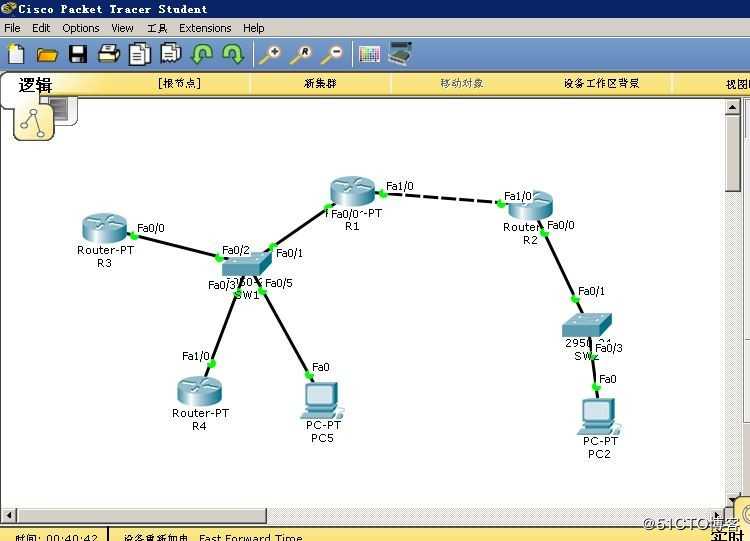The width and height of the screenshot is (750, 541).
Task: Click the Redo arrow icon
Action: [233, 54]
